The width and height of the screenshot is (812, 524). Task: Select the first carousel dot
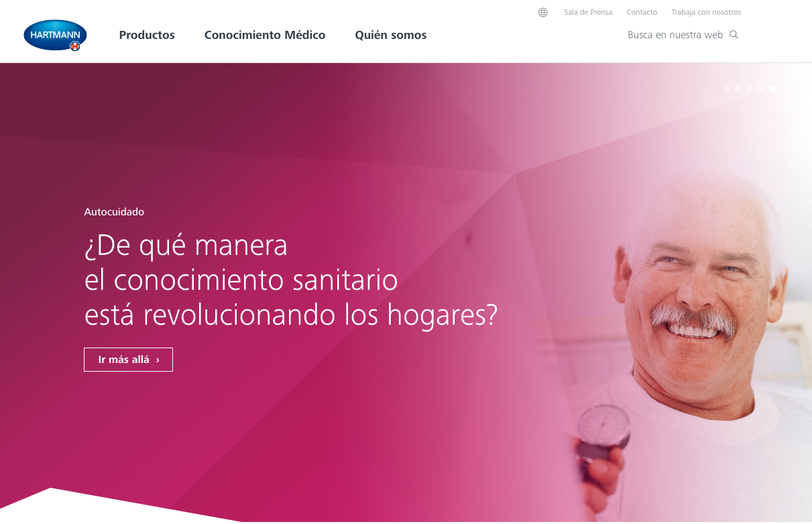pos(727,89)
